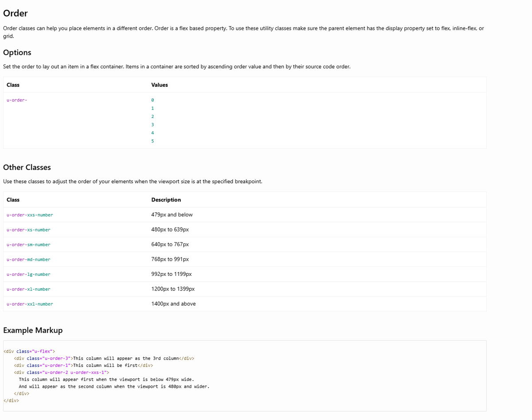This screenshot has width=532, height=420.
Task: Select the u-order-lg-number class
Action: [28, 275]
